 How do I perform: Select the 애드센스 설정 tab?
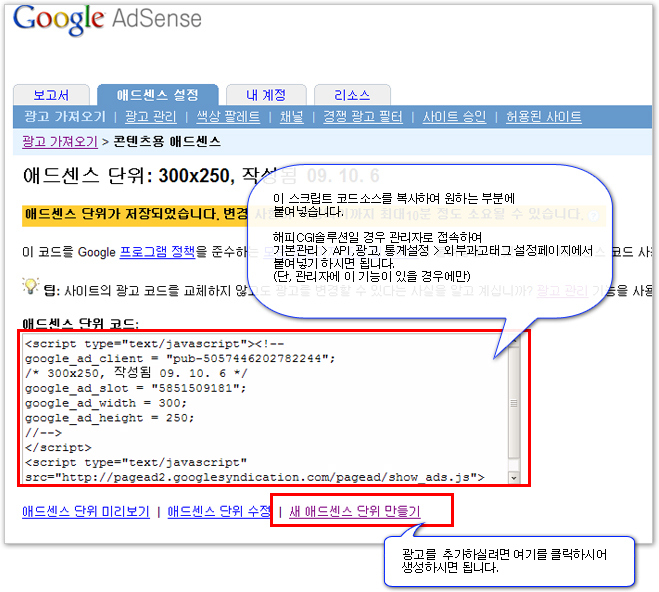(x=158, y=95)
